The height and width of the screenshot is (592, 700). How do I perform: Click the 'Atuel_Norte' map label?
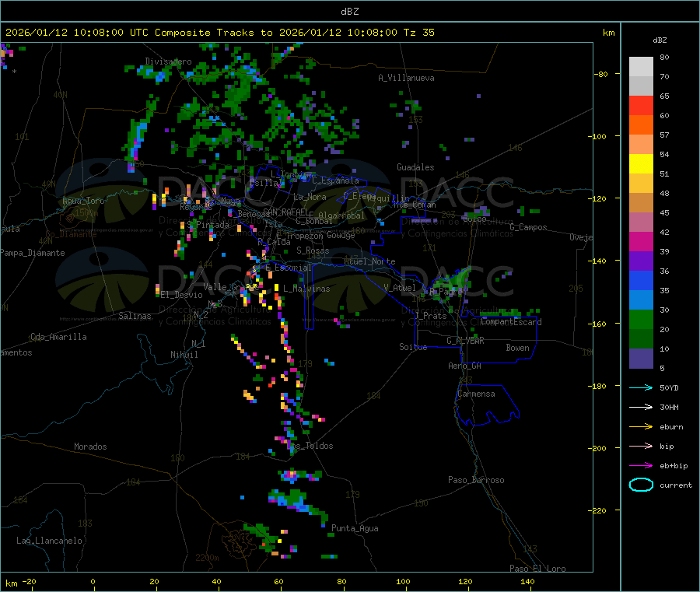369,261
